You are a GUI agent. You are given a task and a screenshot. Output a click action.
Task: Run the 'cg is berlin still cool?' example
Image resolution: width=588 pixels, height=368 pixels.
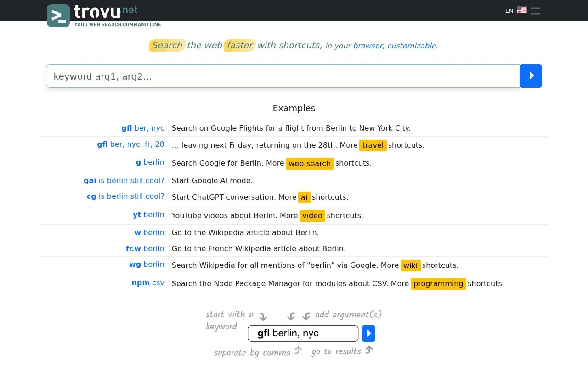[125, 196]
